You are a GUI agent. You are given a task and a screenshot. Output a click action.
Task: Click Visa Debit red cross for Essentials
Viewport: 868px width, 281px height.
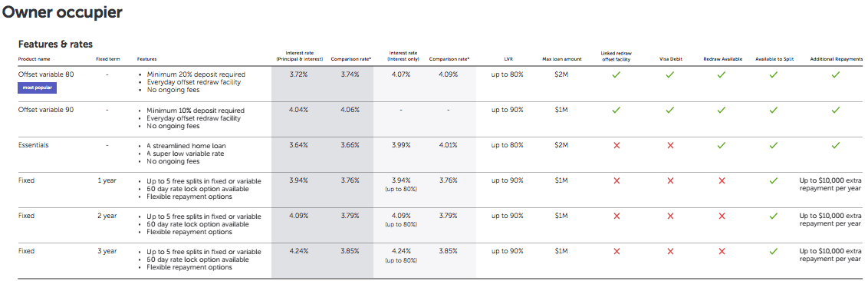click(670, 145)
